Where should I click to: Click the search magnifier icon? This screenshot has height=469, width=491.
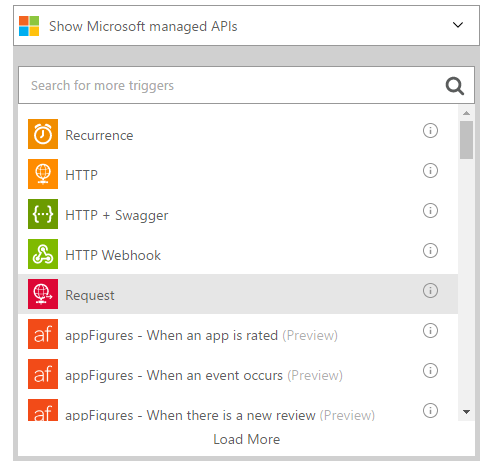click(x=455, y=86)
